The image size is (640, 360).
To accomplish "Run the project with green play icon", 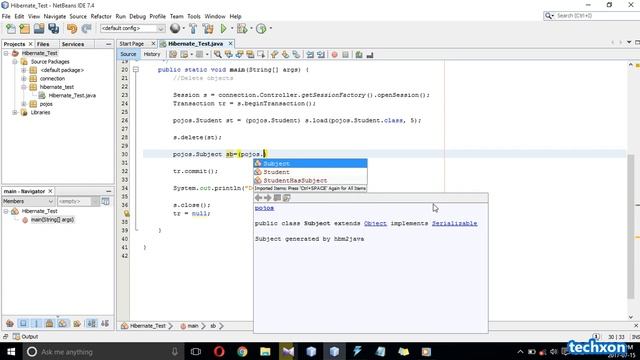I will 223,29.
